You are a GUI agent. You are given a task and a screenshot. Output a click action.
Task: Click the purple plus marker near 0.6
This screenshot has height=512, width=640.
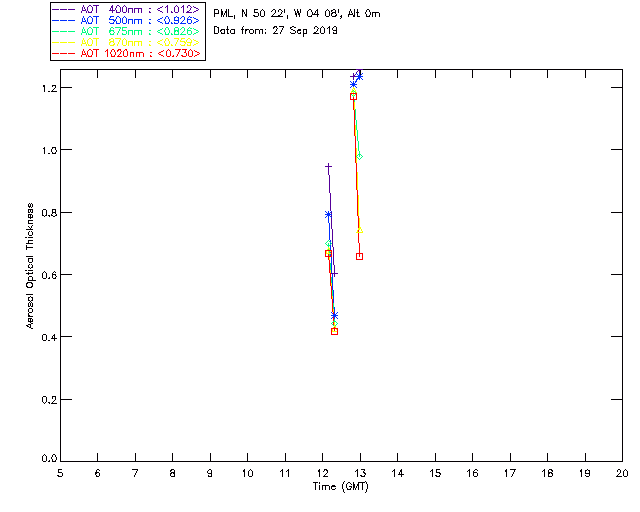click(334, 274)
